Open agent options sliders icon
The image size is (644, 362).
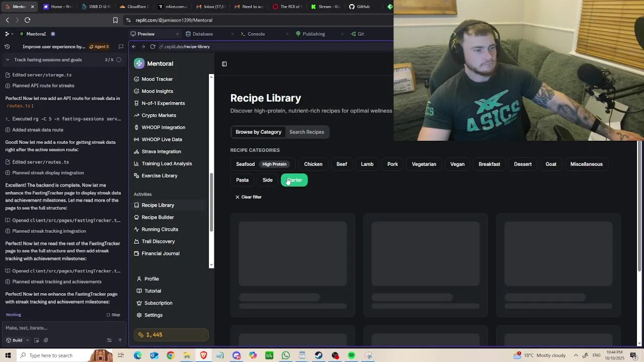pyautogui.click(x=109, y=340)
